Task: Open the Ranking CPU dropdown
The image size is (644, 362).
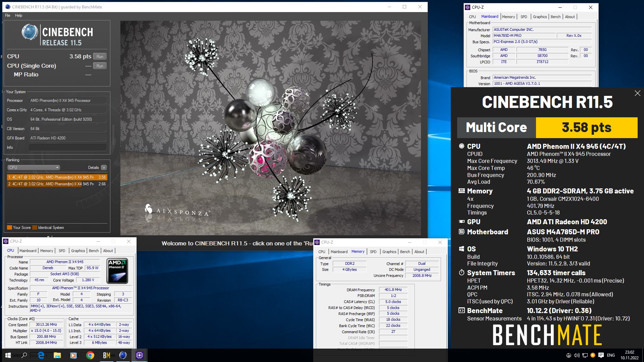Action: point(34,168)
